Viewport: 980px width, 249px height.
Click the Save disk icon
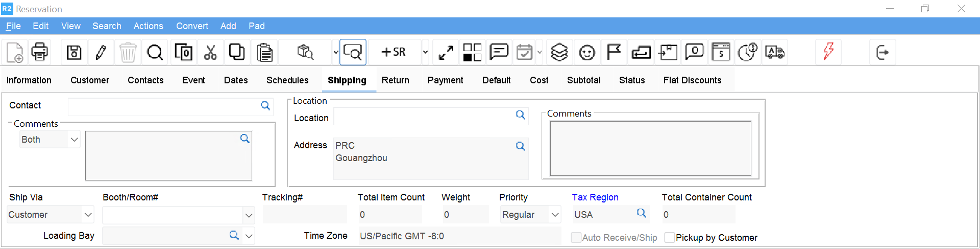74,52
